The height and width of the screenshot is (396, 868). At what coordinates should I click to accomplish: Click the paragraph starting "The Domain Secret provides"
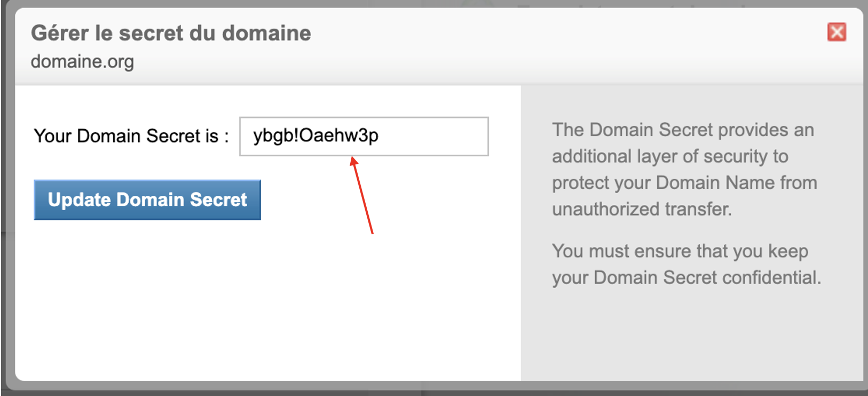[684, 169]
